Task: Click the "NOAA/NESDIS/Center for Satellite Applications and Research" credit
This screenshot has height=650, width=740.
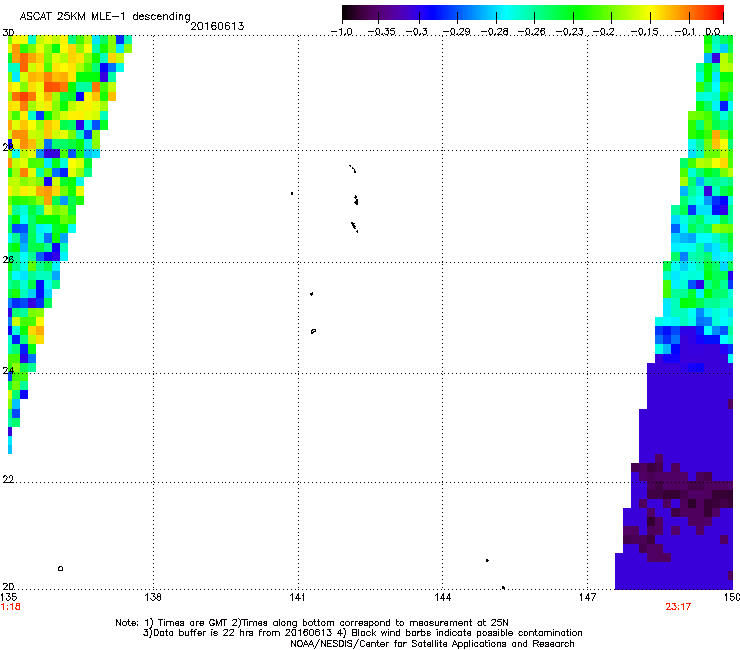Action: pos(432,644)
